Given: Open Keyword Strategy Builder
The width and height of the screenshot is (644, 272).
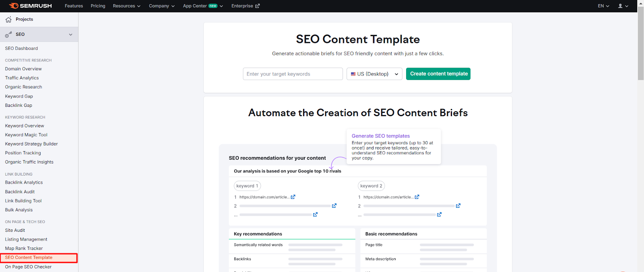Looking at the screenshot, I should pos(31,144).
